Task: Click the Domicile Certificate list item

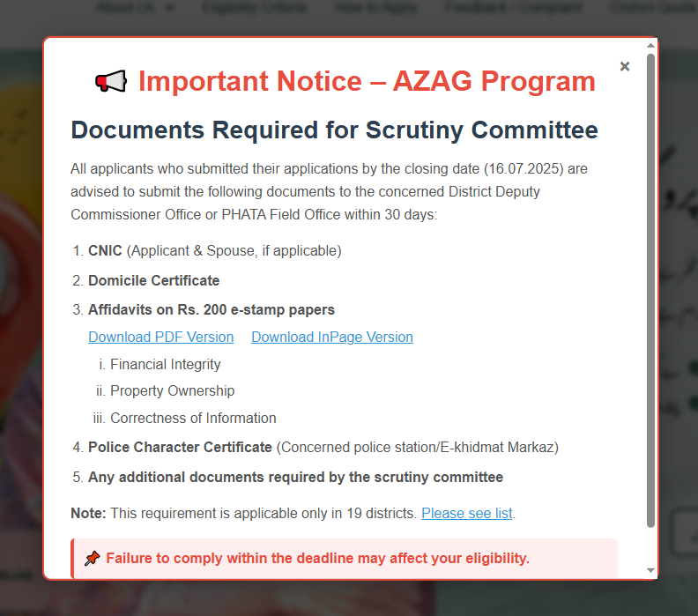Action: 153,280
